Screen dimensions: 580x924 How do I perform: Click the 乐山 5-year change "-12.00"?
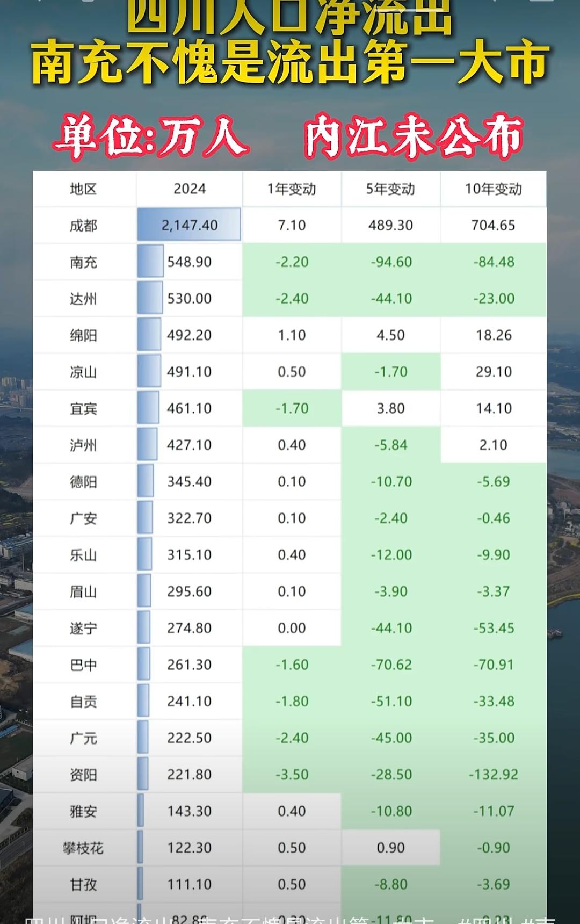click(x=392, y=554)
